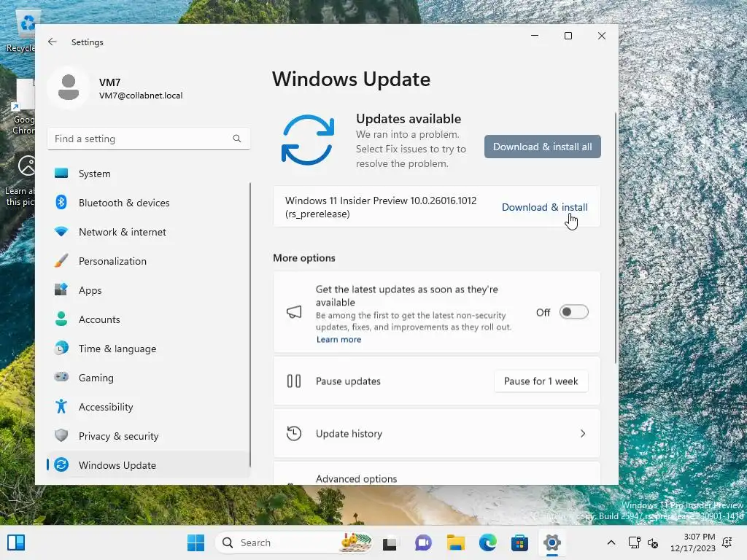Click the Update history clock icon
Viewport: 747px width, 560px height.
click(x=294, y=434)
